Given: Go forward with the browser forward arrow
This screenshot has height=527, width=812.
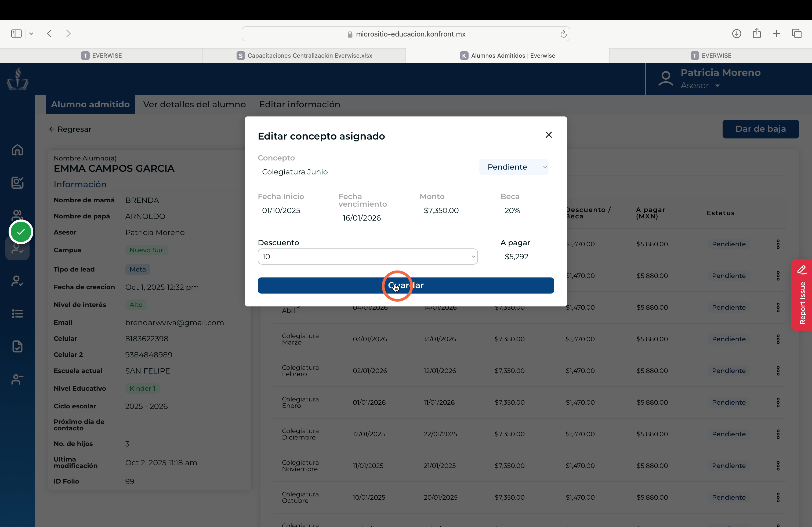Looking at the screenshot, I should (x=68, y=33).
